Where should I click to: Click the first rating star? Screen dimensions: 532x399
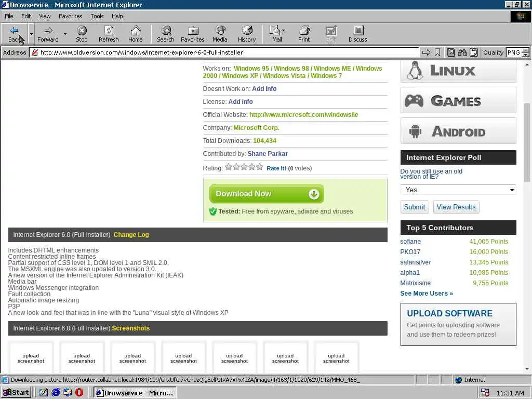[229, 167]
